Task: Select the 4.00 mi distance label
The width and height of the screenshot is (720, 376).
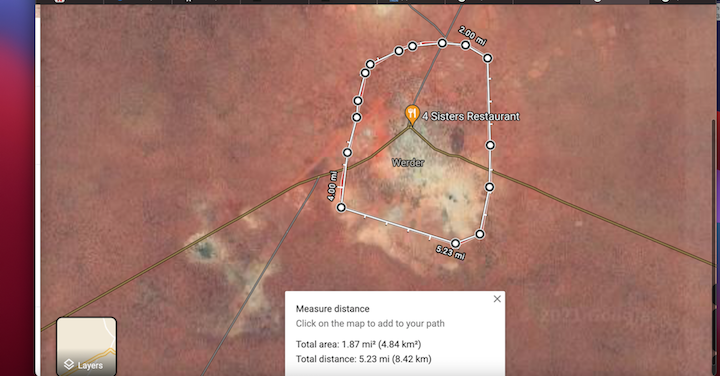Action: [x=332, y=185]
